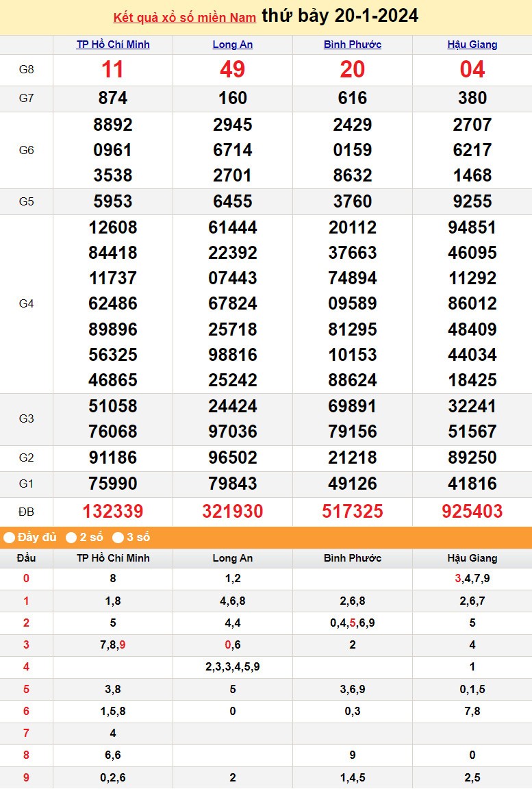532x789 pixels.
Task: Select the 2 số radio option
Action: coord(71,538)
